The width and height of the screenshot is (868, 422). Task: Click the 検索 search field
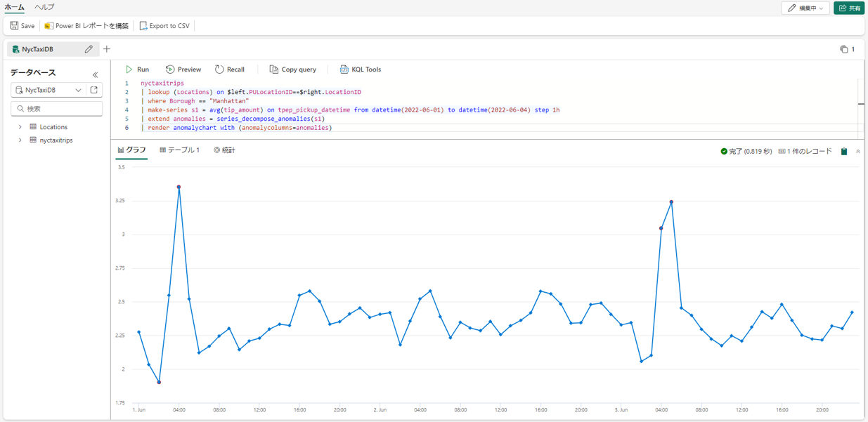(x=57, y=109)
